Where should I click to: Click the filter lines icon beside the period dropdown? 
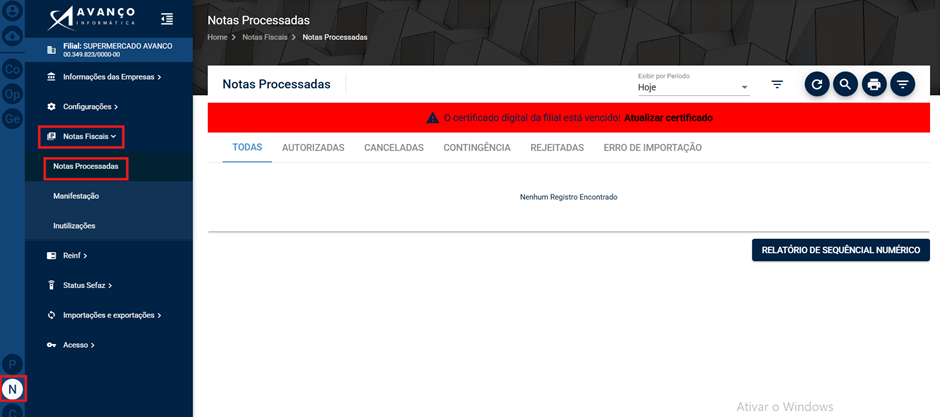777,84
